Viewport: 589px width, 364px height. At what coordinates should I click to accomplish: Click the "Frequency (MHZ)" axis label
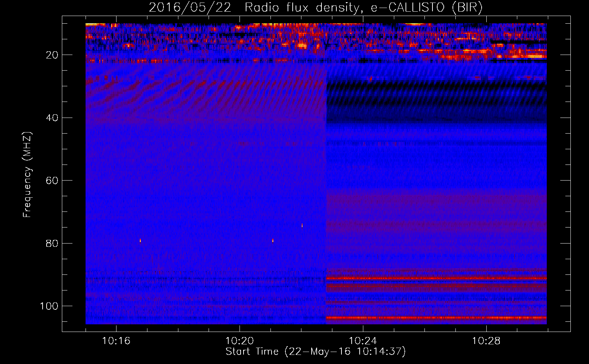pos(27,175)
